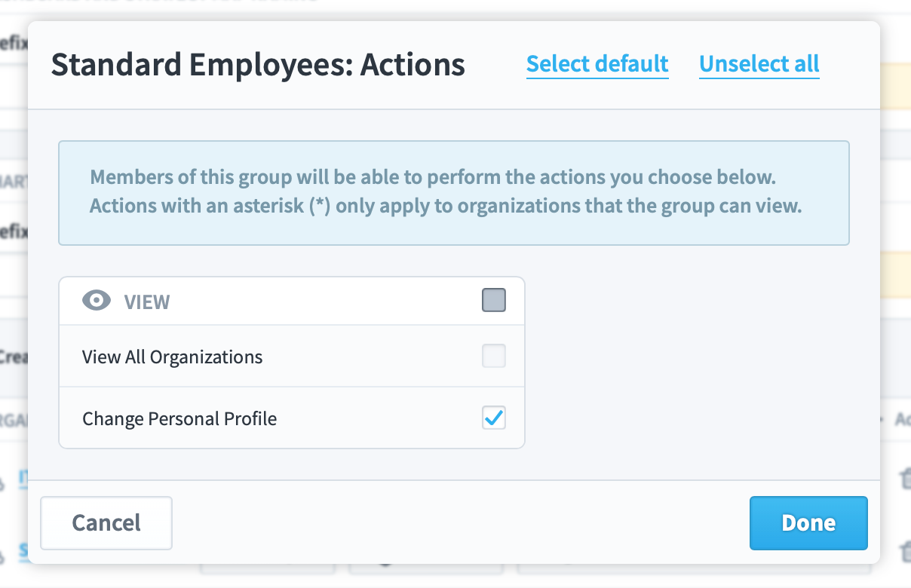This screenshot has width=911, height=588.
Task: Click the VIEW section header label
Action: (147, 302)
